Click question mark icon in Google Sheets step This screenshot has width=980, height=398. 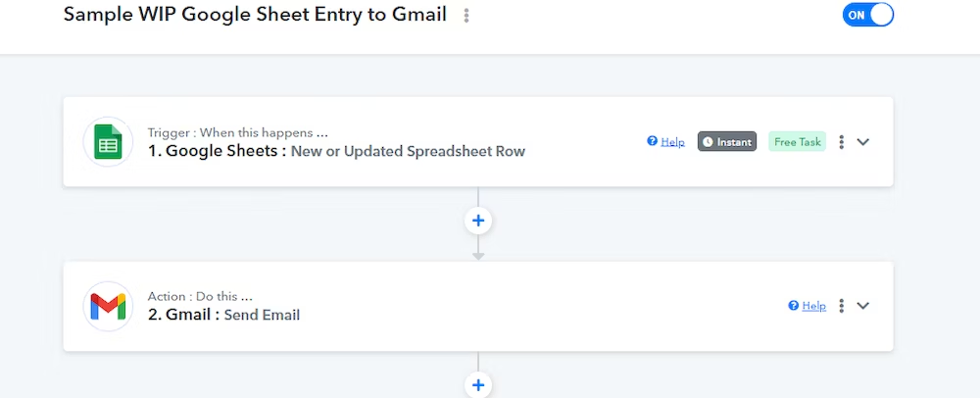pos(652,142)
